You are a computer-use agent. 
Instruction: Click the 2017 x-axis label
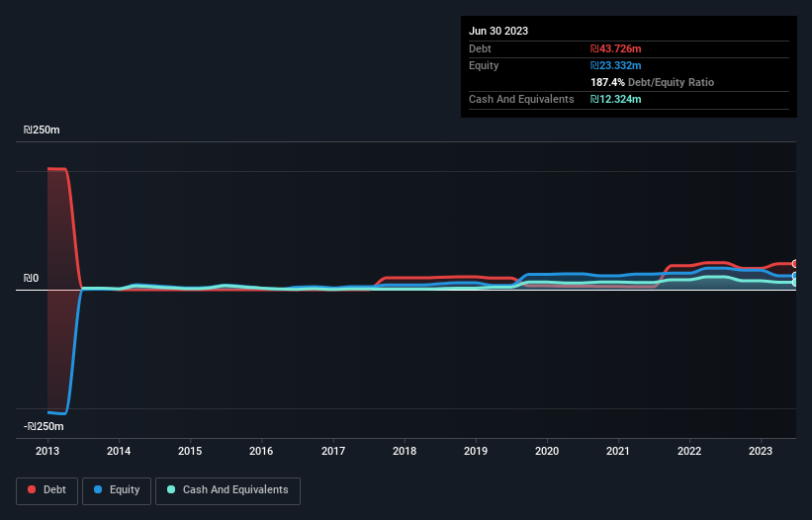[333, 451]
